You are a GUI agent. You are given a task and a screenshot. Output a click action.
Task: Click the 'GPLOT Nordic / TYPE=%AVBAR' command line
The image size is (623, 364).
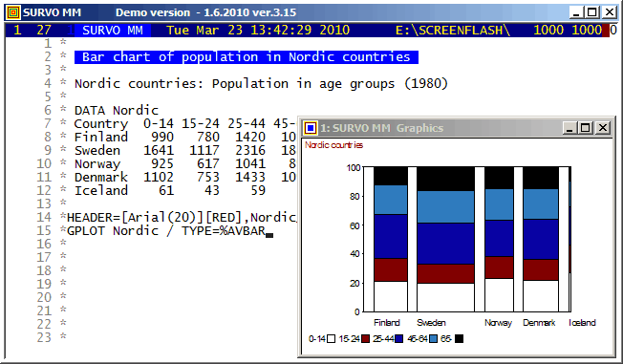[x=166, y=230]
